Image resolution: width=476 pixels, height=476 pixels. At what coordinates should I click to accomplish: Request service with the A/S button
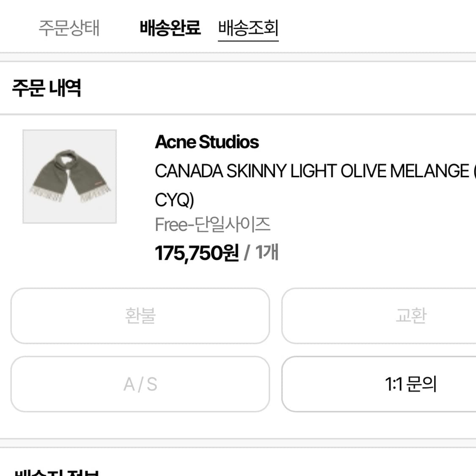click(x=140, y=384)
